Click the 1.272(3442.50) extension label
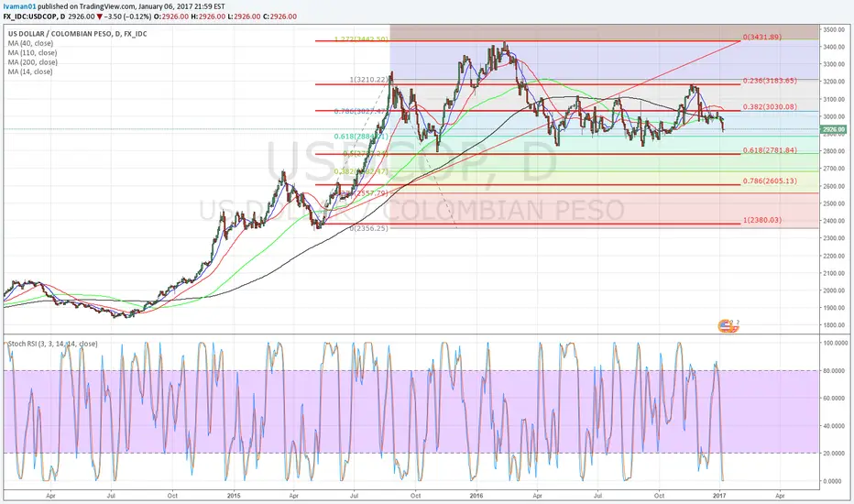The height and width of the screenshot is (504, 854). tap(361, 39)
